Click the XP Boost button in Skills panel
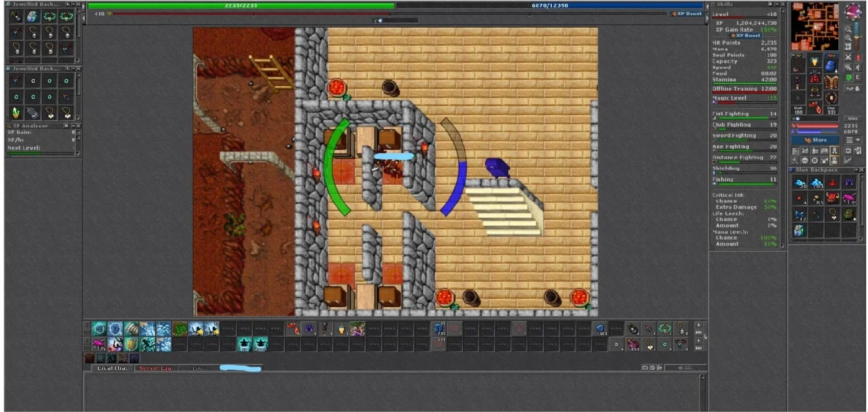 (x=746, y=35)
